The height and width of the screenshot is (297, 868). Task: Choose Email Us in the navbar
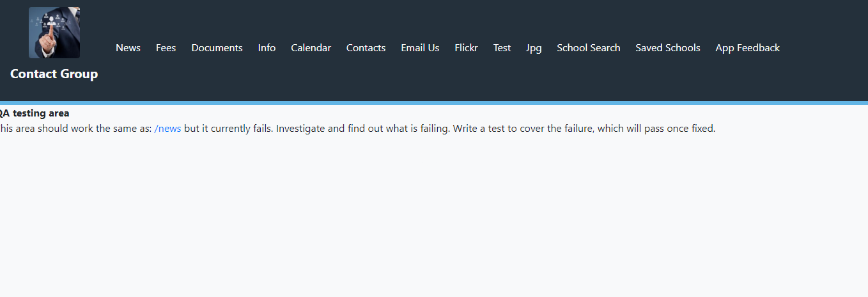[x=420, y=48]
